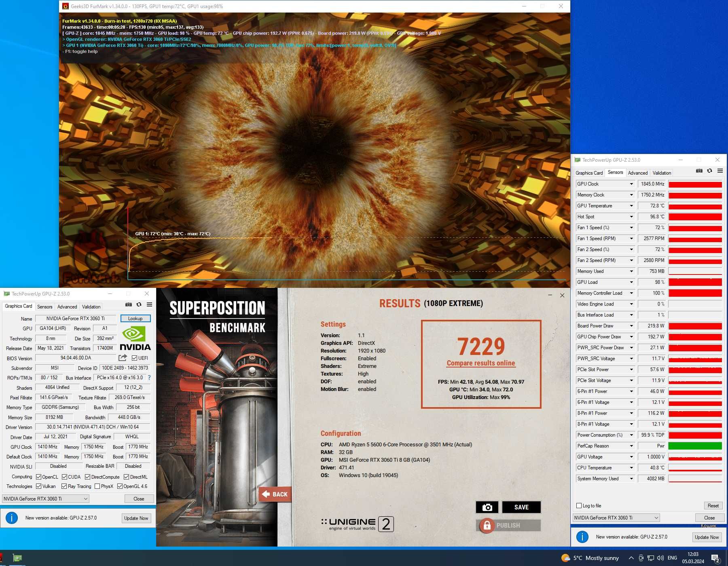Open the CPU Temperature sensor dropdown
This screenshot has height=566, width=728.
(x=631, y=468)
